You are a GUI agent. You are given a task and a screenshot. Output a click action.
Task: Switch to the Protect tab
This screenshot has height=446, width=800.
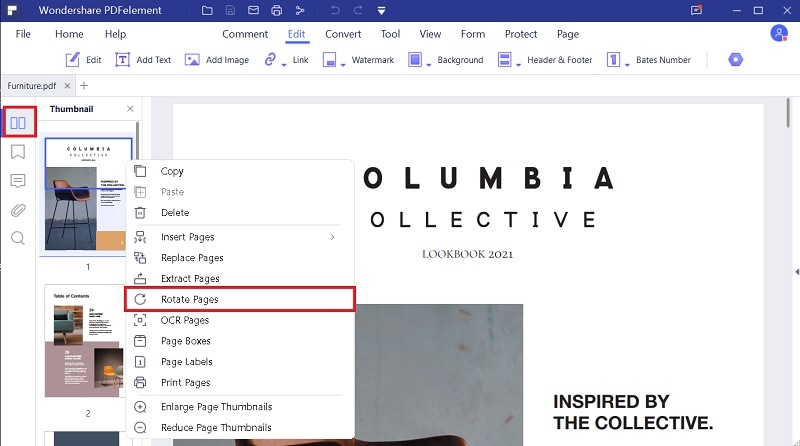pos(521,34)
